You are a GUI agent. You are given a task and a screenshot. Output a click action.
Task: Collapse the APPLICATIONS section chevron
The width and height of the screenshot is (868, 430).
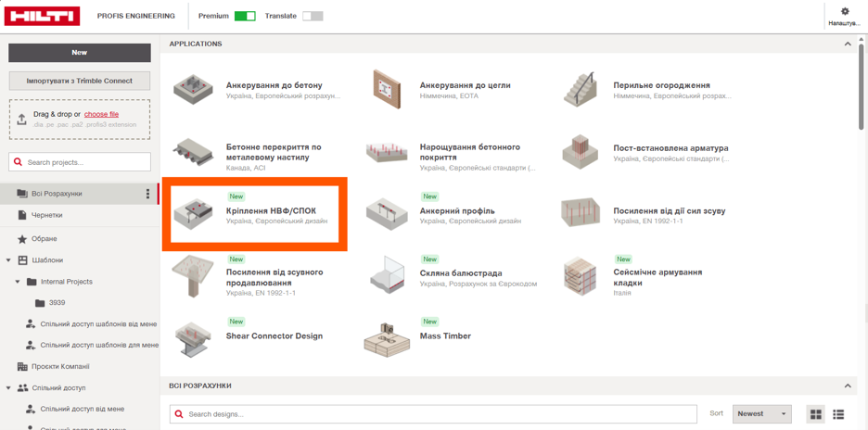point(847,44)
